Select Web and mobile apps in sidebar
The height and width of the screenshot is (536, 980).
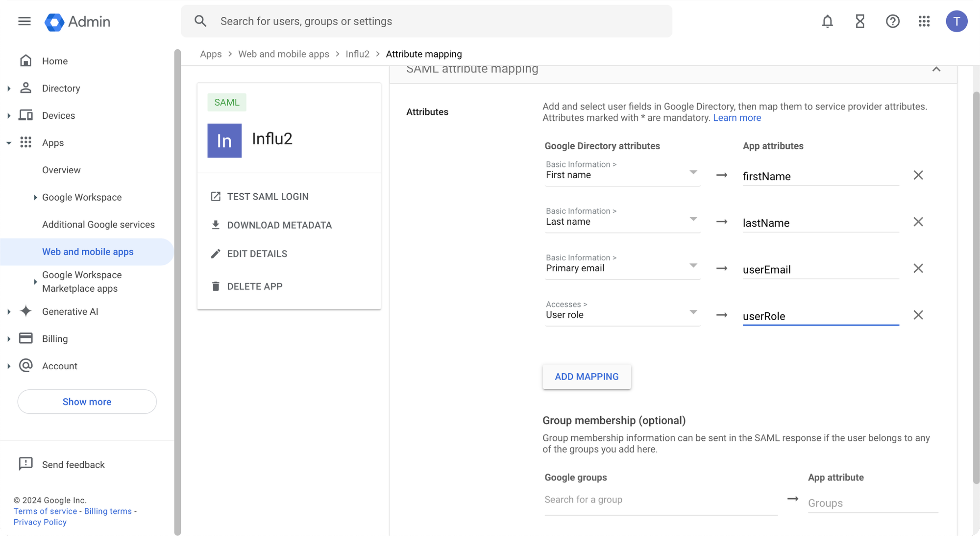[87, 251]
